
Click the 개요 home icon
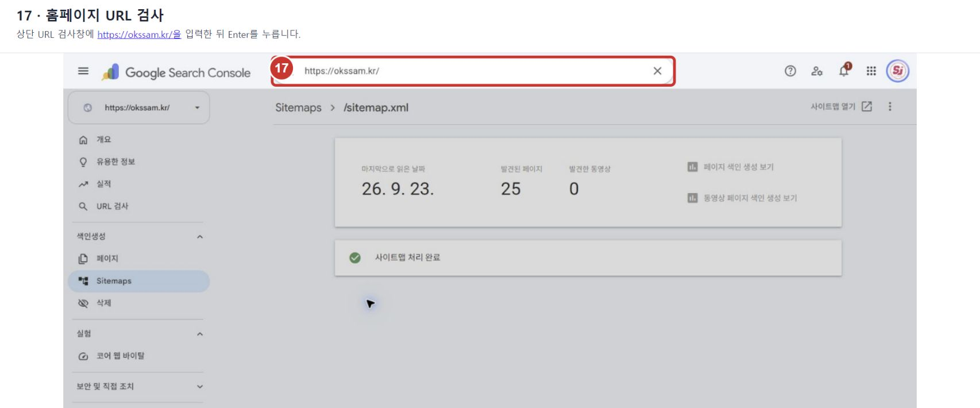coord(83,140)
